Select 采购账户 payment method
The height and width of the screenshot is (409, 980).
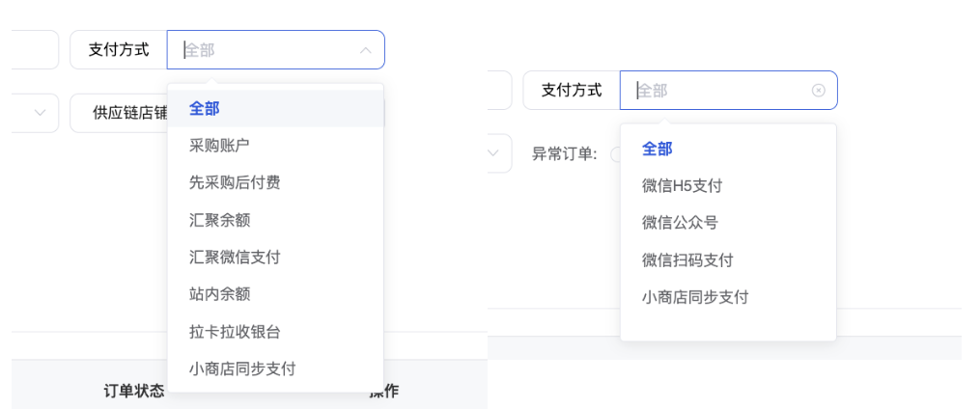click(x=219, y=146)
